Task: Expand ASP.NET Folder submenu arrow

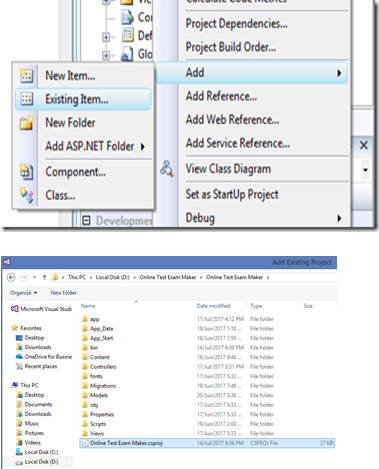Action: (143, 146)
